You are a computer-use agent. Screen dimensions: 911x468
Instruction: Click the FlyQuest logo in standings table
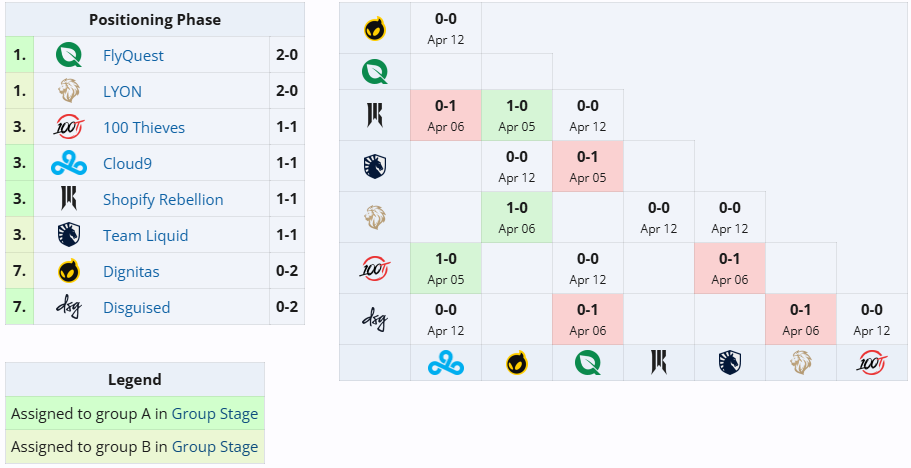pos(69,55)
